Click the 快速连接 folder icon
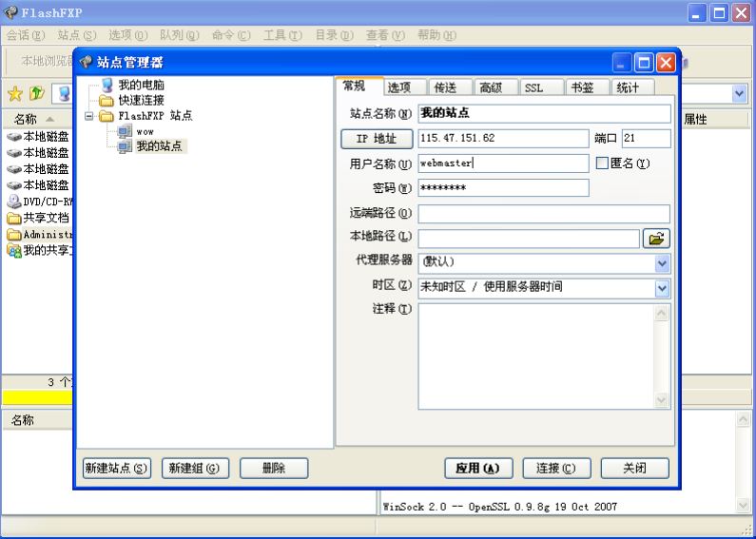This screenshot has height=539, width=756. [x=107, y=101]
